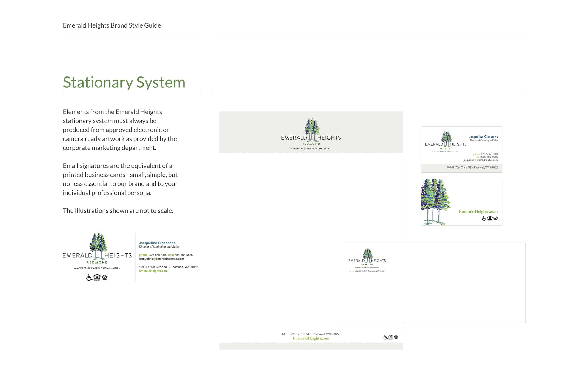The image size is (588, 392).
Task: Click the paw print icon in the email signature
Action: (105, 277)
